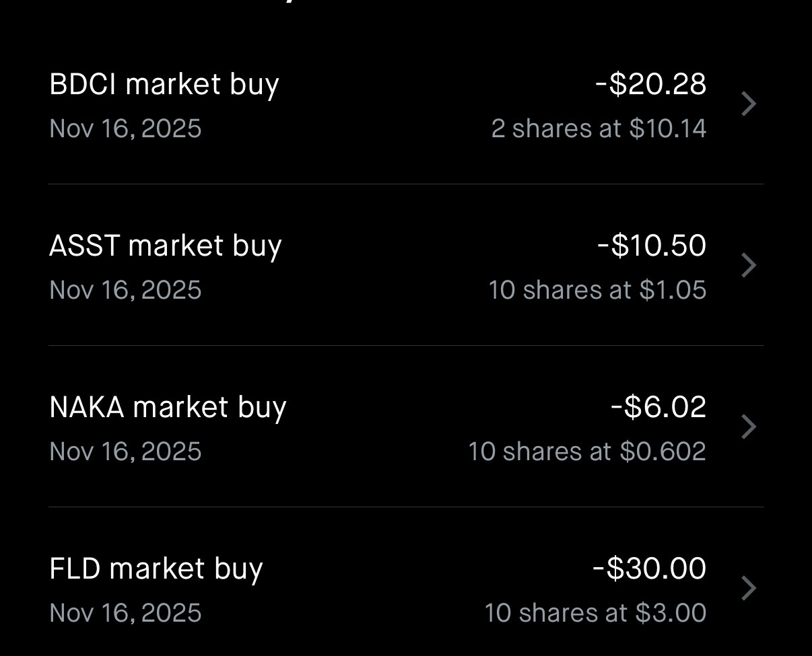Click the -$20.28 amount

650,85
